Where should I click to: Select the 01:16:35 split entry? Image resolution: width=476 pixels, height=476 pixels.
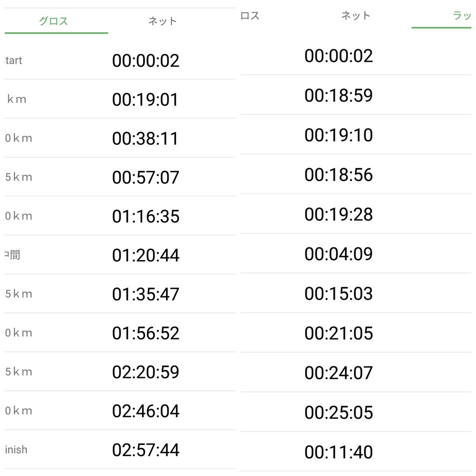coord(146,216)
